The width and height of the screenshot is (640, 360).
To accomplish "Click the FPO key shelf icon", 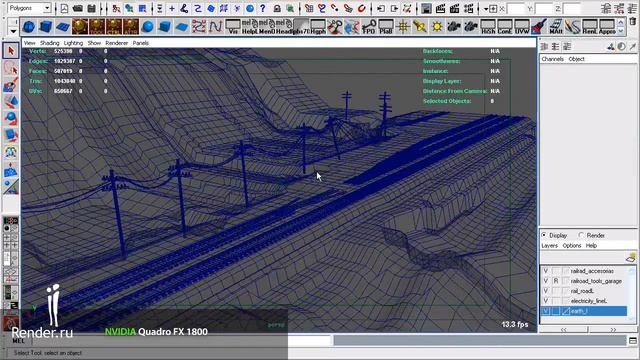I will [369, 27].
